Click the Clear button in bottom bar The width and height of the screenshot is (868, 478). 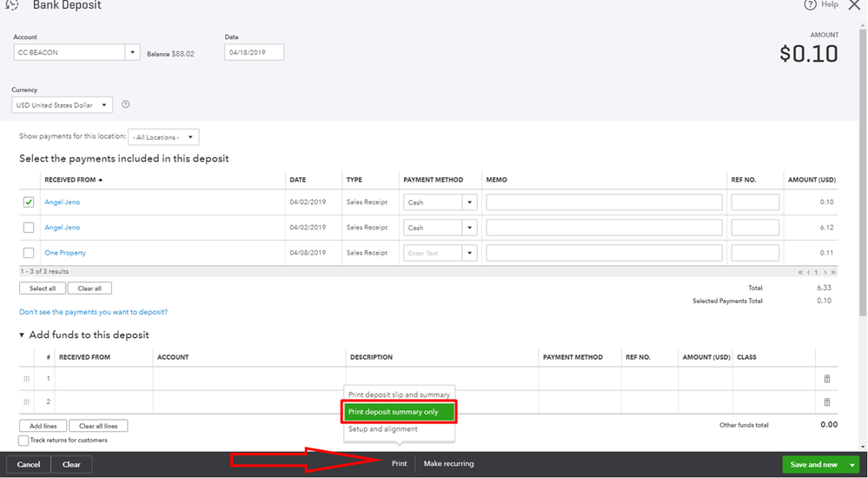pyautogui.click(x=71, y=465)
